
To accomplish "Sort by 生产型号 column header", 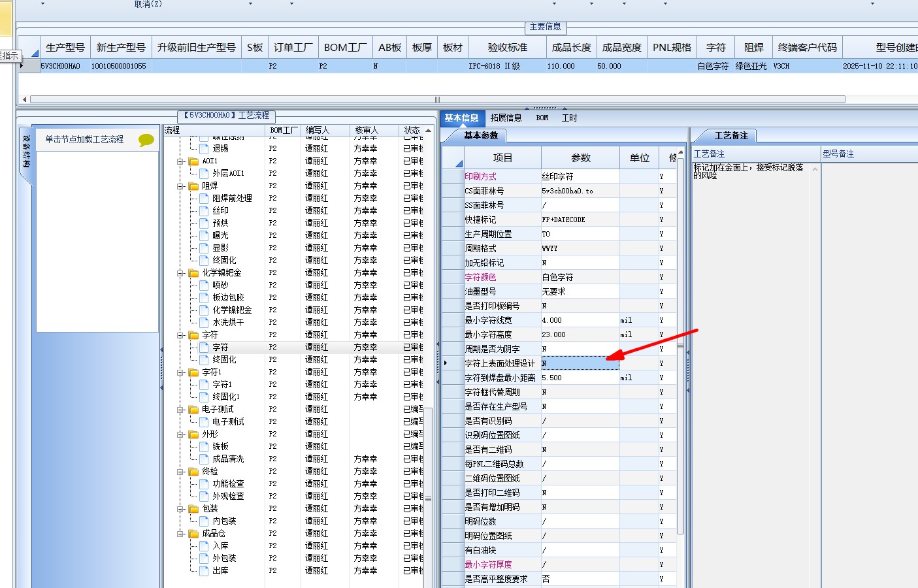I will (x=65, y=47).
